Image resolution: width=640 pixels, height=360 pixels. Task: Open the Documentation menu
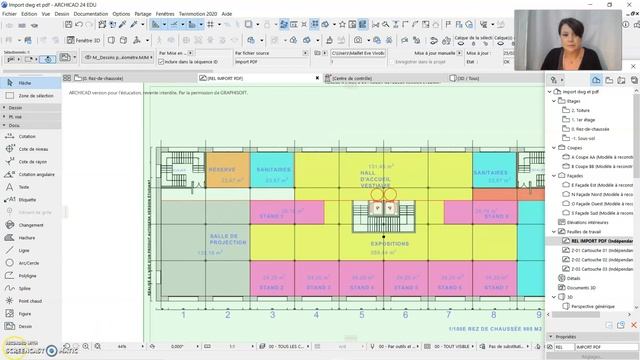click(x=91, y=13)
